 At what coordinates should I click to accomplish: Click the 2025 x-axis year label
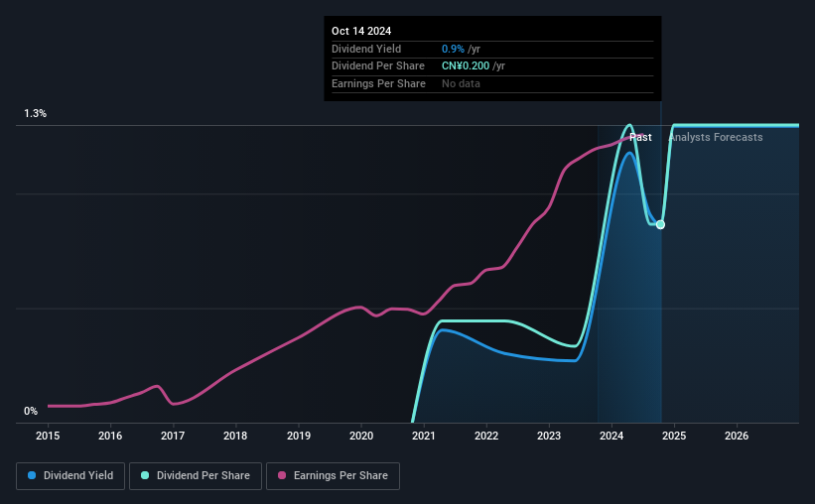[674, 436]
